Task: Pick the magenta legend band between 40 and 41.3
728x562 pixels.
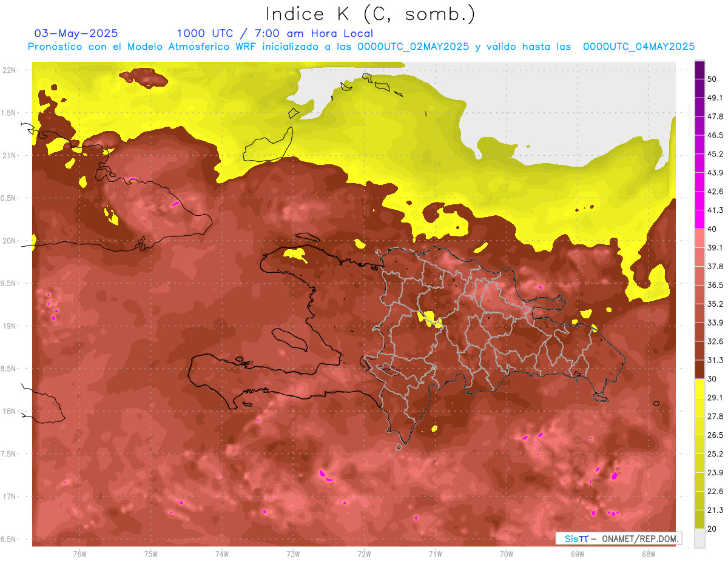Action: point(700,219)
